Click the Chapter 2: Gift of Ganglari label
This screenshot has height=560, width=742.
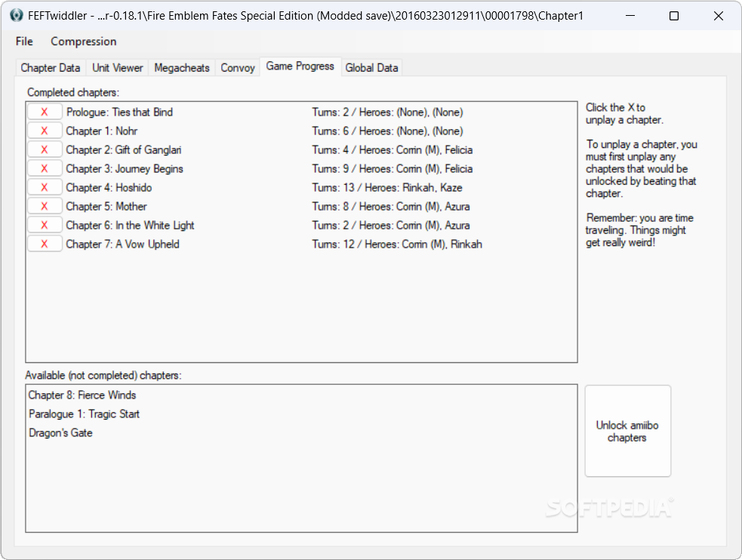tap(124, 150)
